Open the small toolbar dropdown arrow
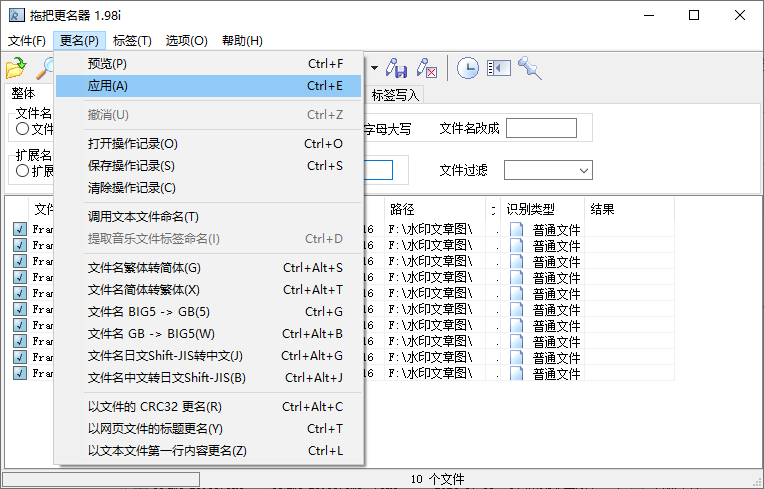 (374, 68)
